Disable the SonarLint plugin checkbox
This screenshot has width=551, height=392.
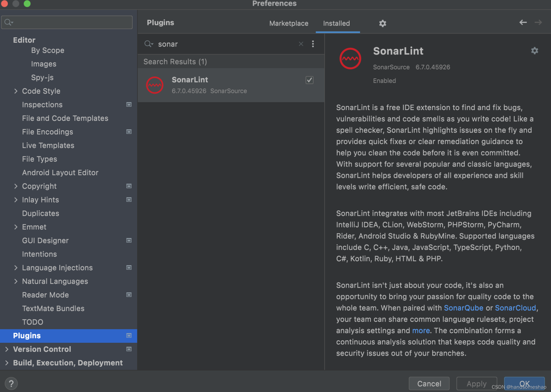[x=309, y=80]
